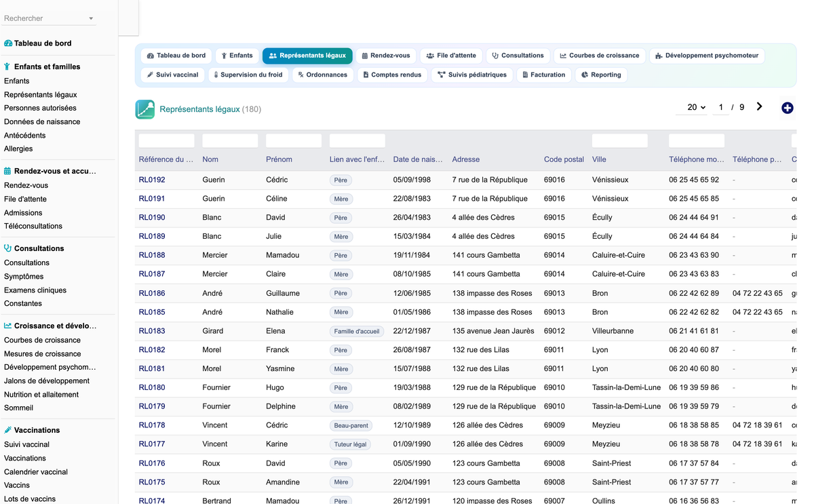Open Calendrier vaccinal in sidebar
Screen dimensions: 814x504
(36, 472)
